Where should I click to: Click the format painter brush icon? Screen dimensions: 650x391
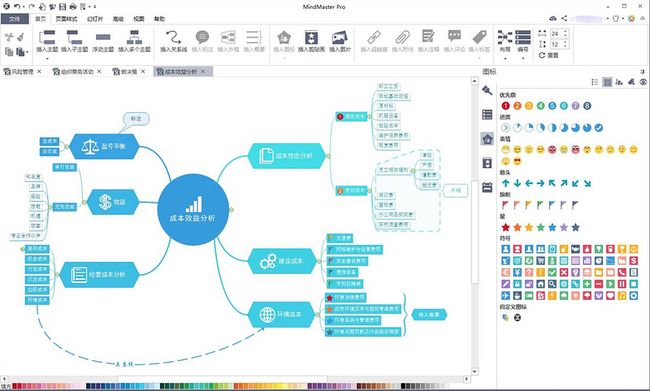pos(20,37)
